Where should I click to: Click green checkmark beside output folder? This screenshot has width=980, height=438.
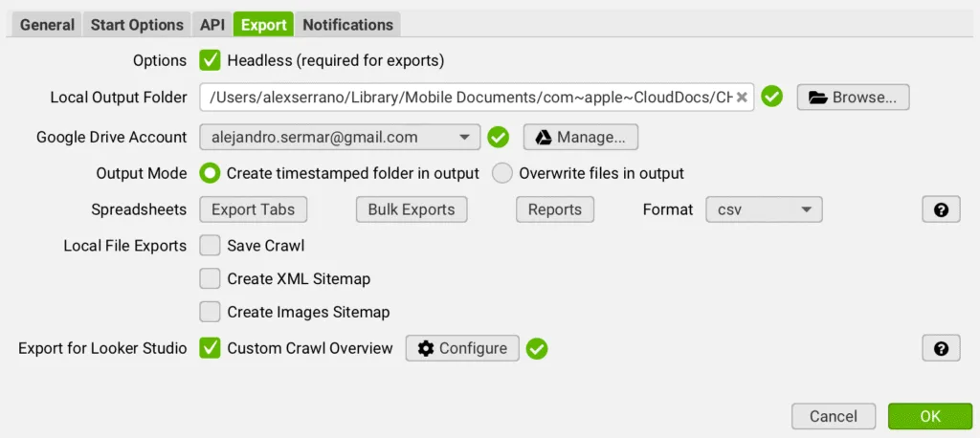(x=772, y=98)
